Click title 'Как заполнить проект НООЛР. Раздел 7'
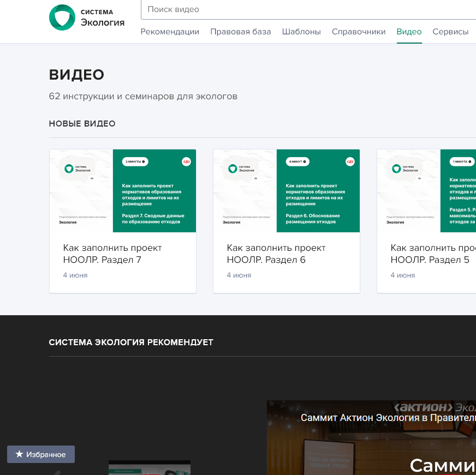Viewport: 476px width, 475px height. point(112,254)
